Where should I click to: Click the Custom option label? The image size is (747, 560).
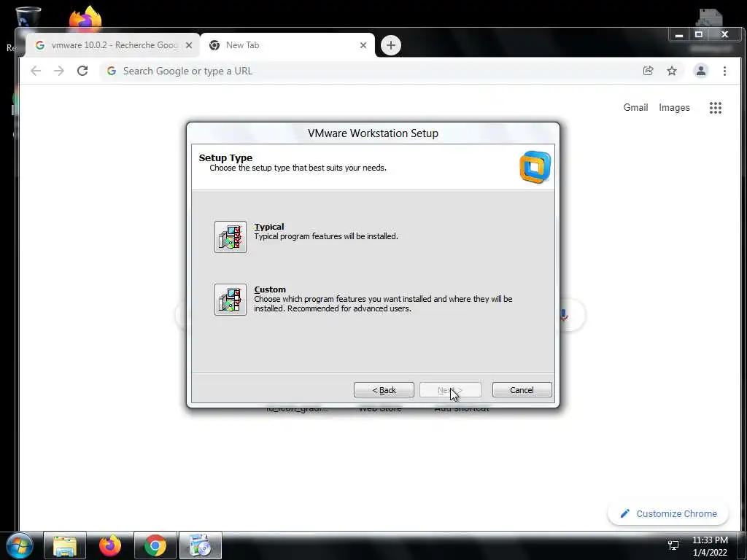click(270, 289)
